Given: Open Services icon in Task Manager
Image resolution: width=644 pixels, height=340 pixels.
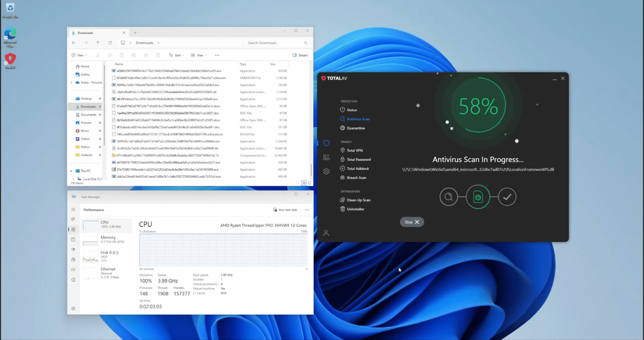Looking at the screenshot, I should (x=73, y=280).
